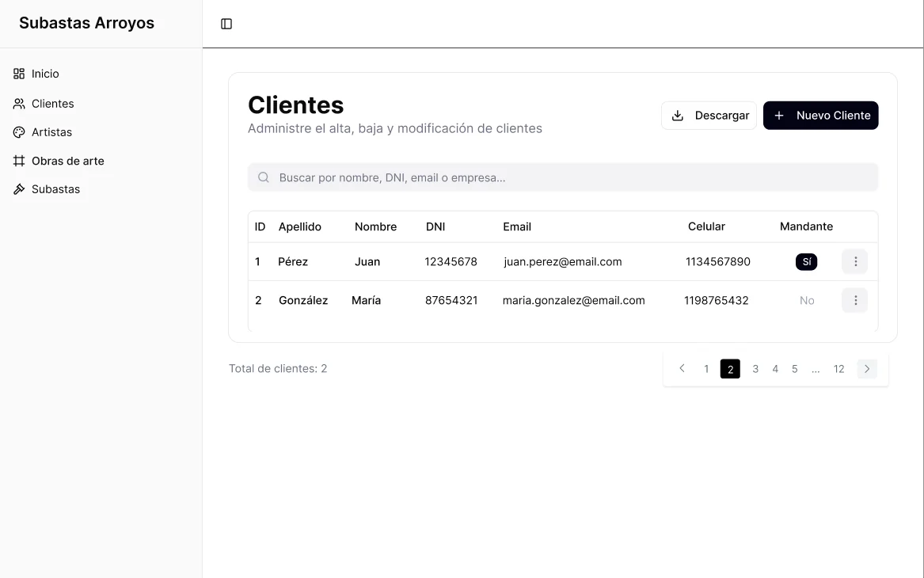The image size is (924, 578).
Task: Select page 3 in pagination
Action: pyautogui.click(x=755, y=369)
